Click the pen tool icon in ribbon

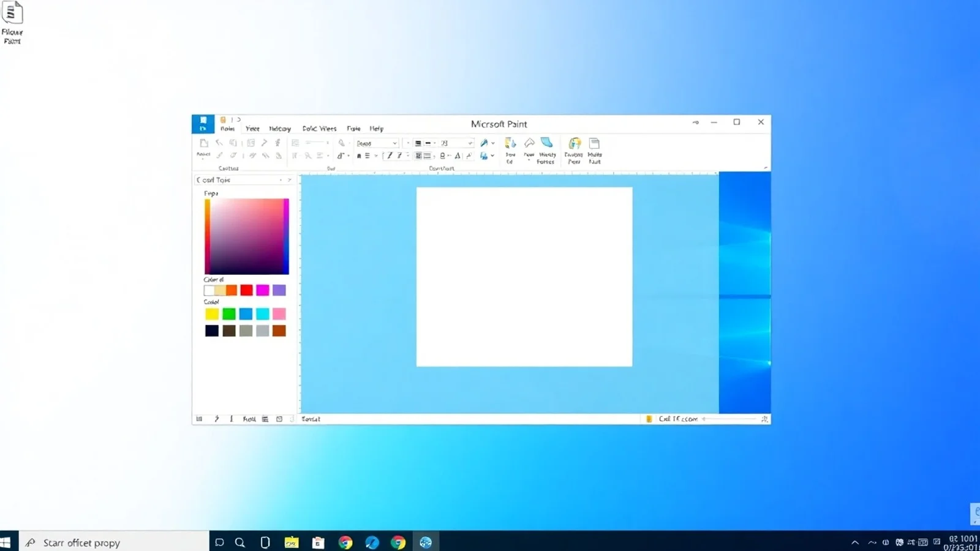tap(484, 143)
